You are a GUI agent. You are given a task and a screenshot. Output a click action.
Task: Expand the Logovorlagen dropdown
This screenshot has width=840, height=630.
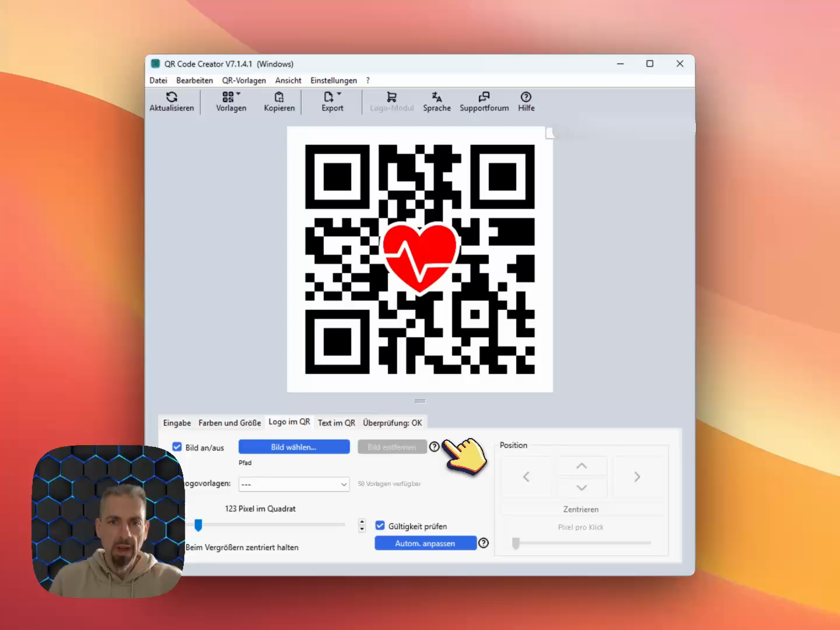(x=294, y=484)
